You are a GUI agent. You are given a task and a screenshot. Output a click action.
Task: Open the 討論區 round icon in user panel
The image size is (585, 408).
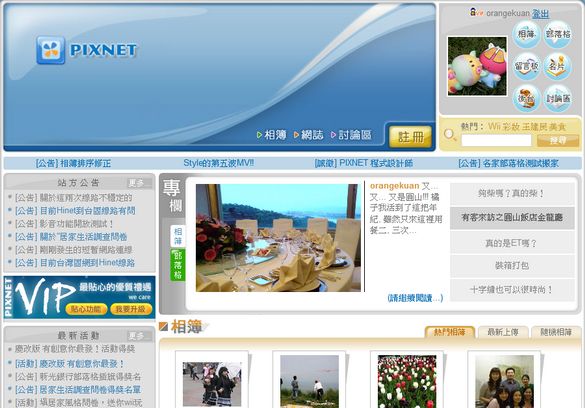tap(558, 98)
